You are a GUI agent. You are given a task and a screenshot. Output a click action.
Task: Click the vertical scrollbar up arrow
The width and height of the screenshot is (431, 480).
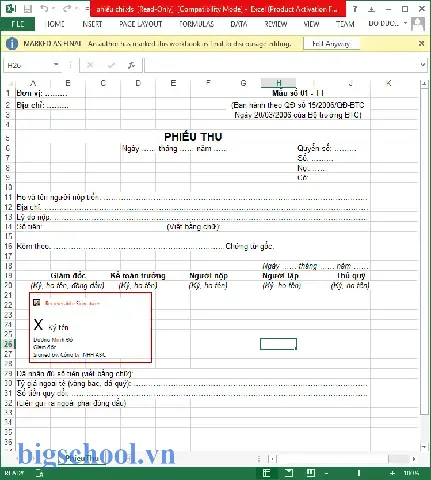[424, 84]
